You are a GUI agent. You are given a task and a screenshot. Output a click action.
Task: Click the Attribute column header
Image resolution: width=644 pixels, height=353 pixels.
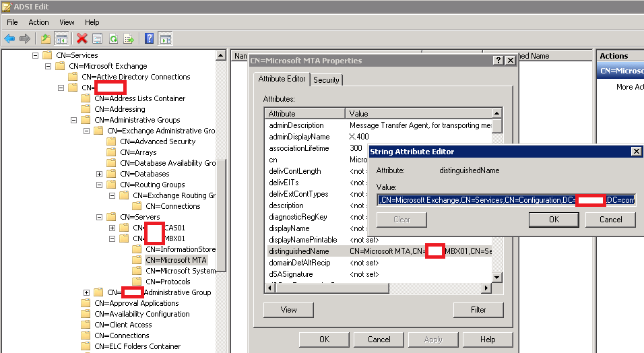(304, 113)
